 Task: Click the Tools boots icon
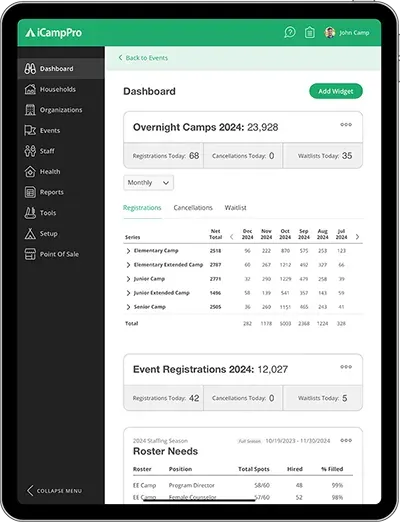pos(30,213)
